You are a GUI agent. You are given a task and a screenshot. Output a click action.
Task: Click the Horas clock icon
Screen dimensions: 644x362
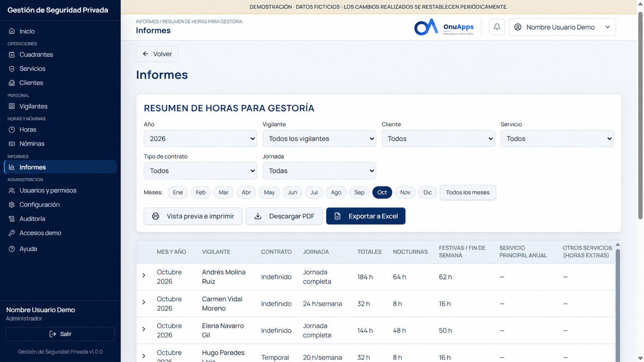(12, 130)
